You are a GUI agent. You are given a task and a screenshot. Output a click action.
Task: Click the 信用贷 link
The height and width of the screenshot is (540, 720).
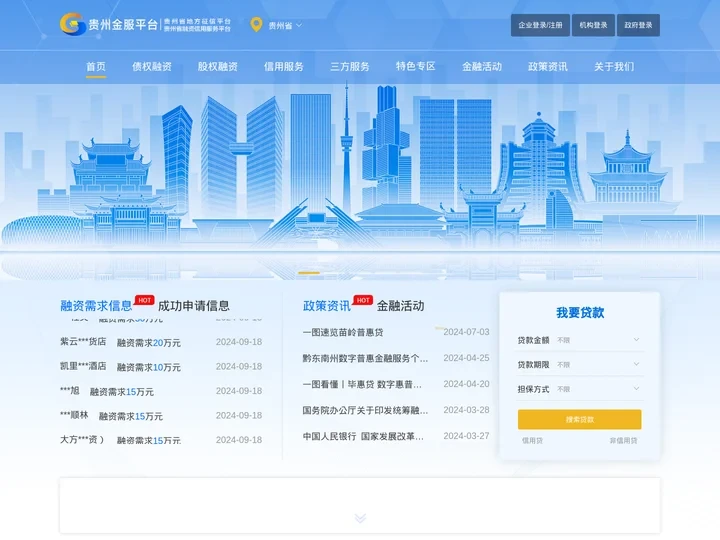point(532,440)
